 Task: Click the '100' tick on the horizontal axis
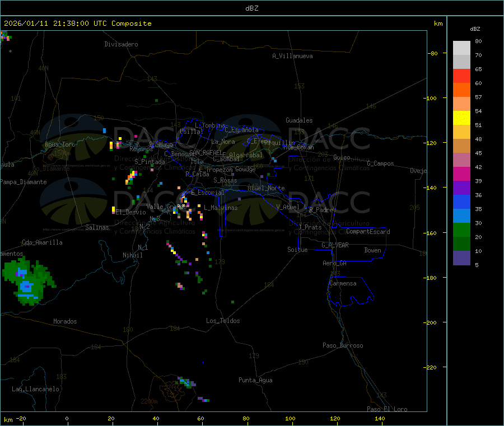(290, 418)
